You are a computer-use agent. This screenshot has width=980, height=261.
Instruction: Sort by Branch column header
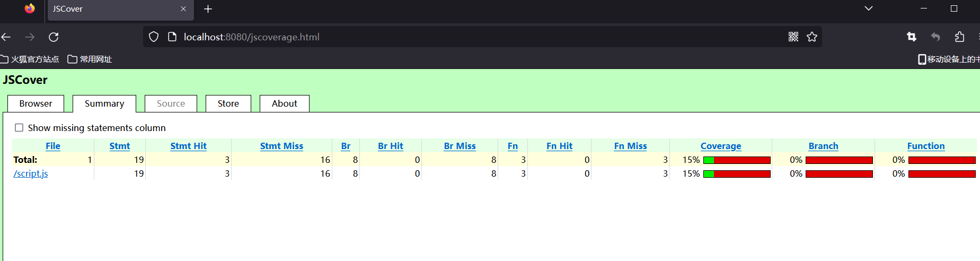click(823, 146)
